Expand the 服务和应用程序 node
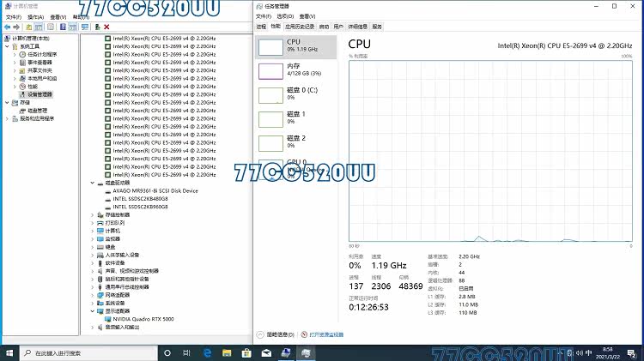This screenshot has width=644, height=361. [7, 118]
